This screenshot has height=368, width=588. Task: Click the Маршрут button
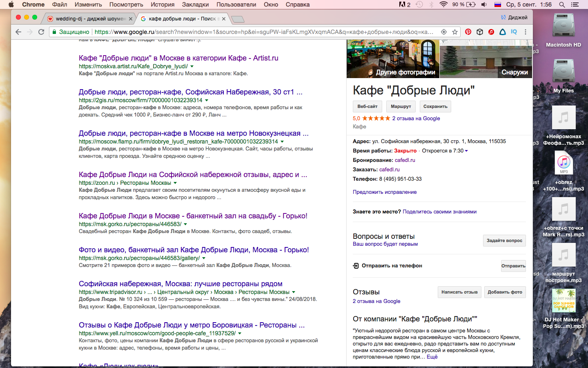click(401, 106)
